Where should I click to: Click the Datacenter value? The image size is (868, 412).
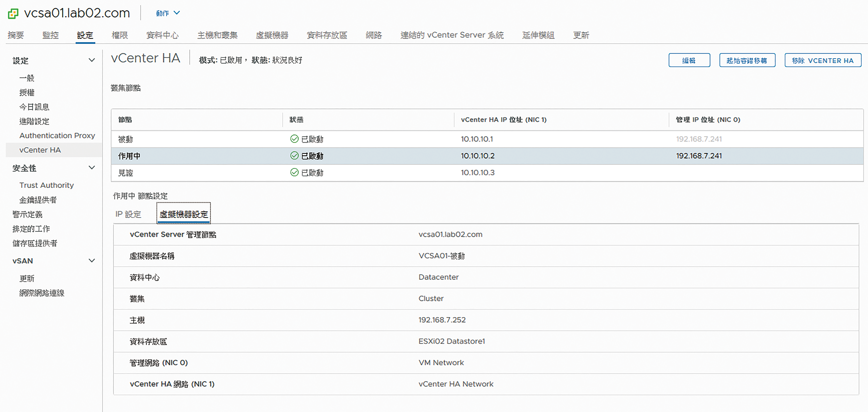[438, 277]
